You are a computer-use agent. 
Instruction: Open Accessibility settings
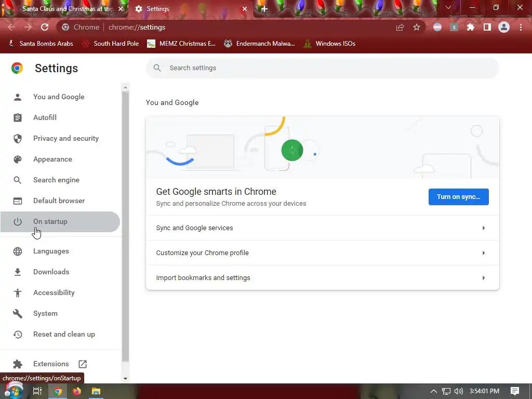(60, 292)
